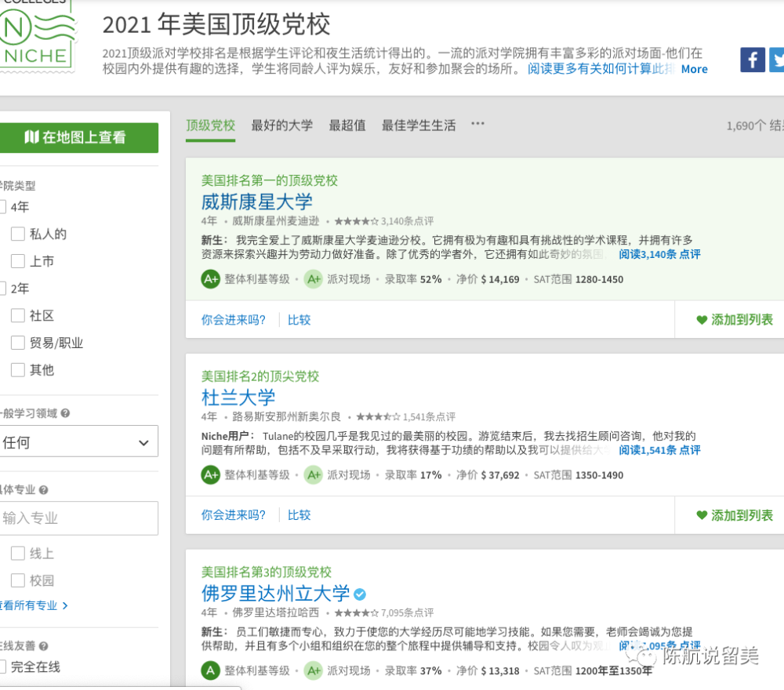Click the 在地图上查看 button
Image resolution: width=784 pixels, height=690 pixels.
(78, 137)
